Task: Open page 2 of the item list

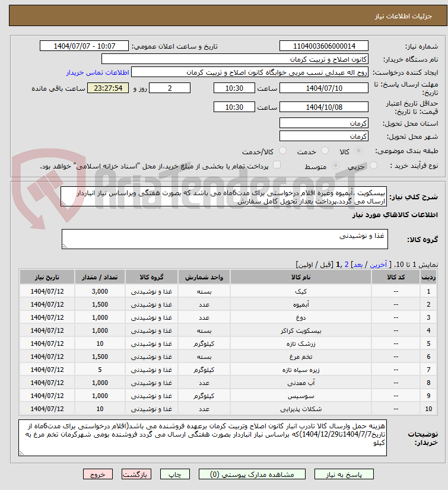Action: coord(347,265)
